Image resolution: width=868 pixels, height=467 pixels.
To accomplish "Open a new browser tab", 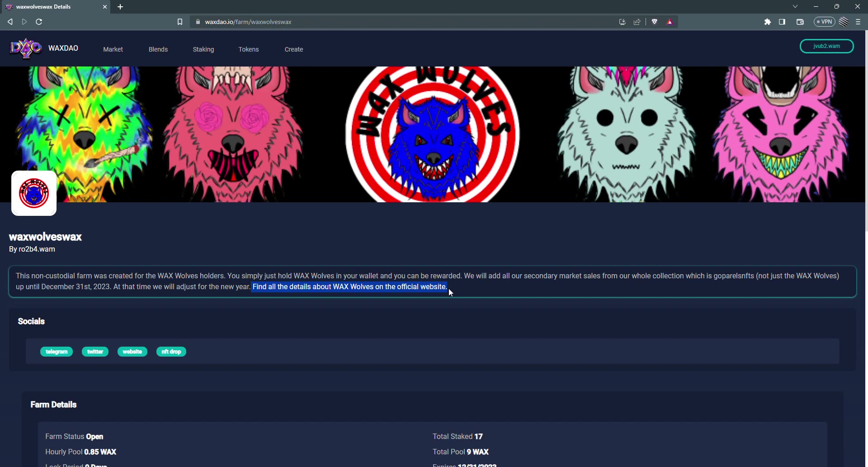I will (120, 7).
